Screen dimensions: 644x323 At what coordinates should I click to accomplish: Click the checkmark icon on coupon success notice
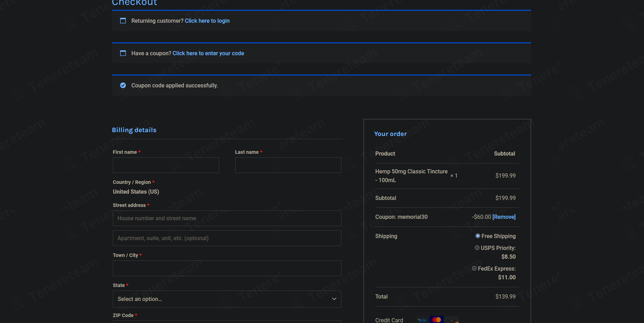(x=123, y=85)
